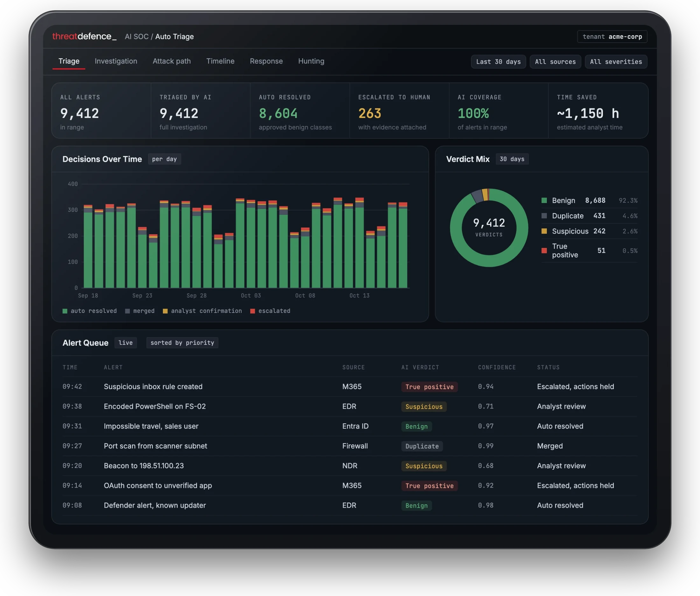Click the per day chart badge
Viewport: 700px width, 596px height.
point(164,159)
